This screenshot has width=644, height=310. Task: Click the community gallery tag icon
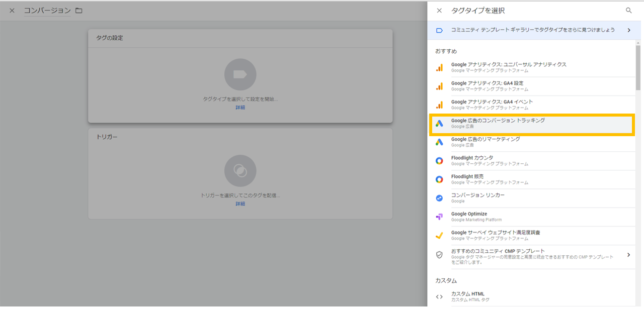[439, 30]
